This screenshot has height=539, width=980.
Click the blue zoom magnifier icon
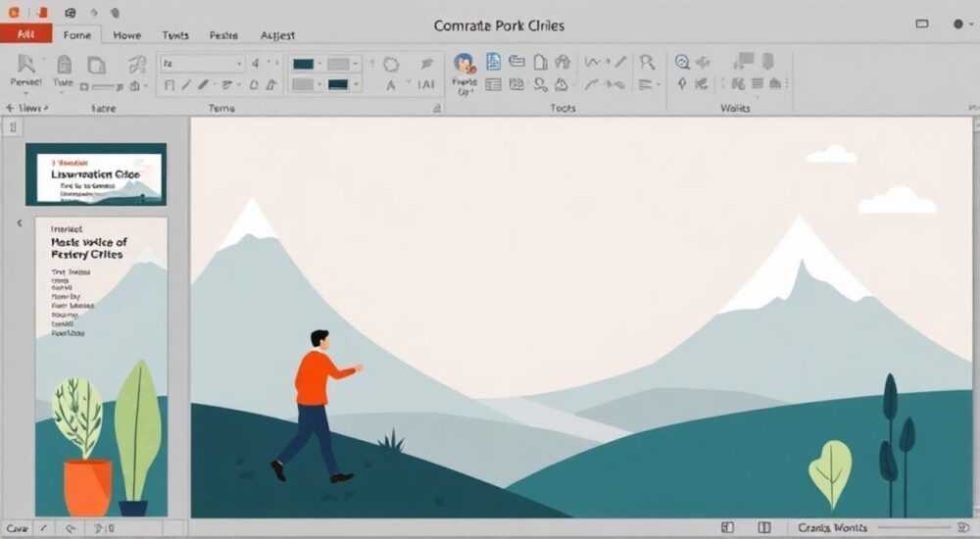[682, 62]
